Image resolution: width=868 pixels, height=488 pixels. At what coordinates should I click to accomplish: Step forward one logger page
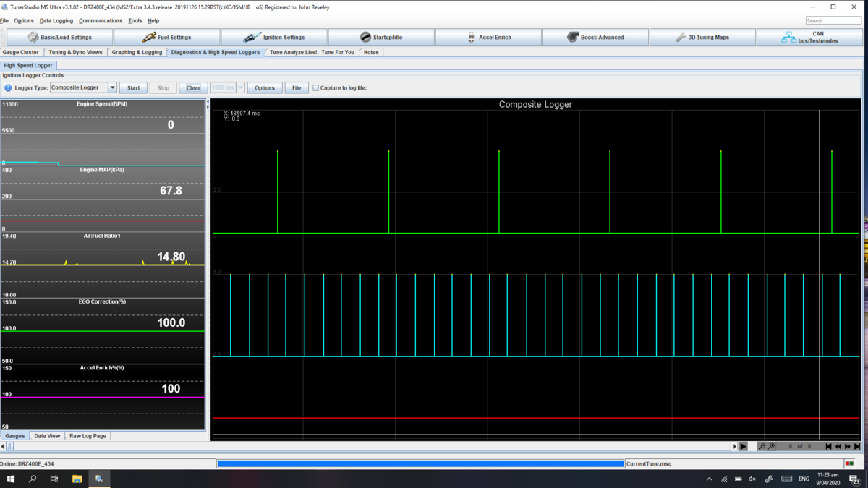click(848, 447)
